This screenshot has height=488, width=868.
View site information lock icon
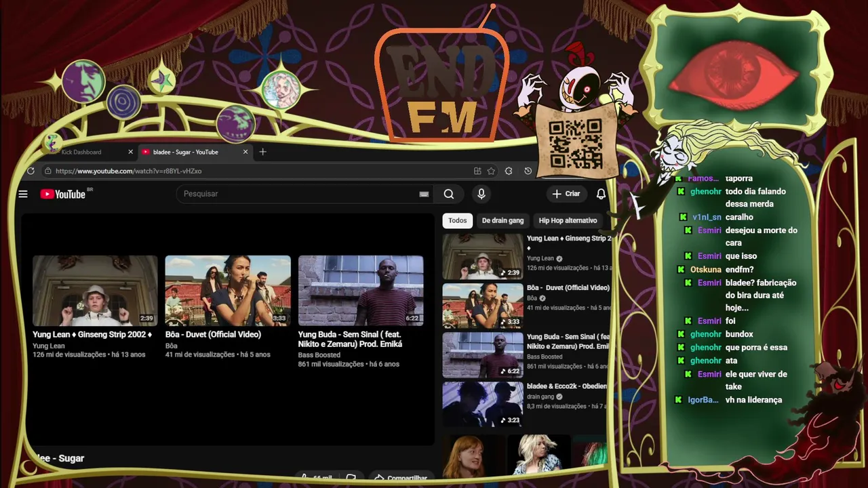[x=47, y=171]
